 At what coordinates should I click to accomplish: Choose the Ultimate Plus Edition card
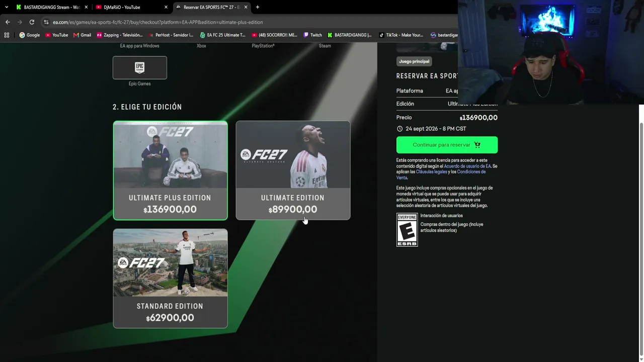170,170
